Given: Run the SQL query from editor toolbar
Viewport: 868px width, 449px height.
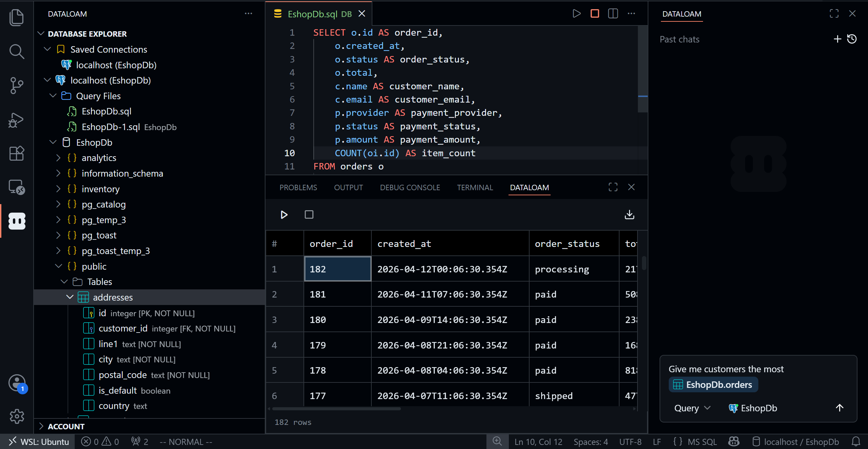Looking at the screenshot, I should 576,14.
